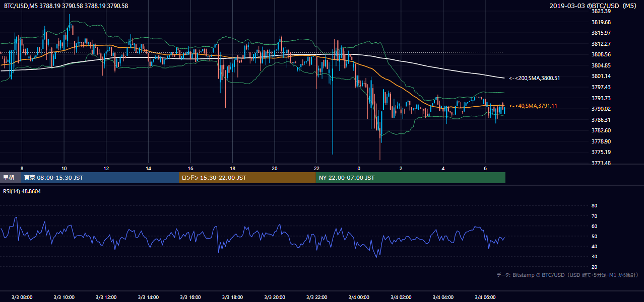Click hour label 14 under price chart

tap(148, 168)
